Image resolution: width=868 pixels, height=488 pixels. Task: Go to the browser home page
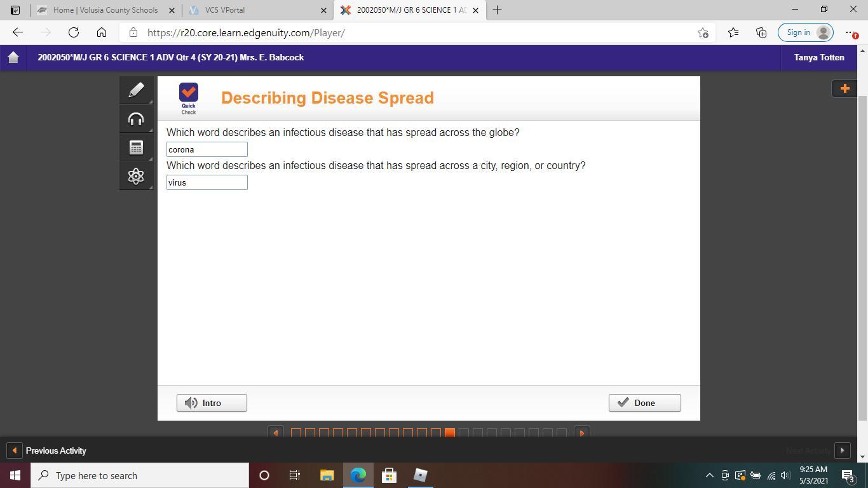(x=102, y=32)
